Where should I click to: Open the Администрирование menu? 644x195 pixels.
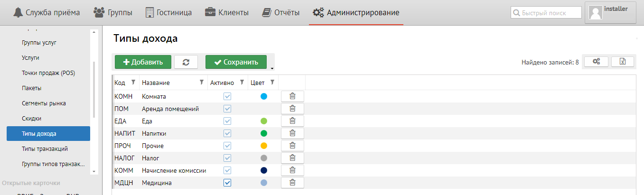pyautogui.click(x=356, y=12)
